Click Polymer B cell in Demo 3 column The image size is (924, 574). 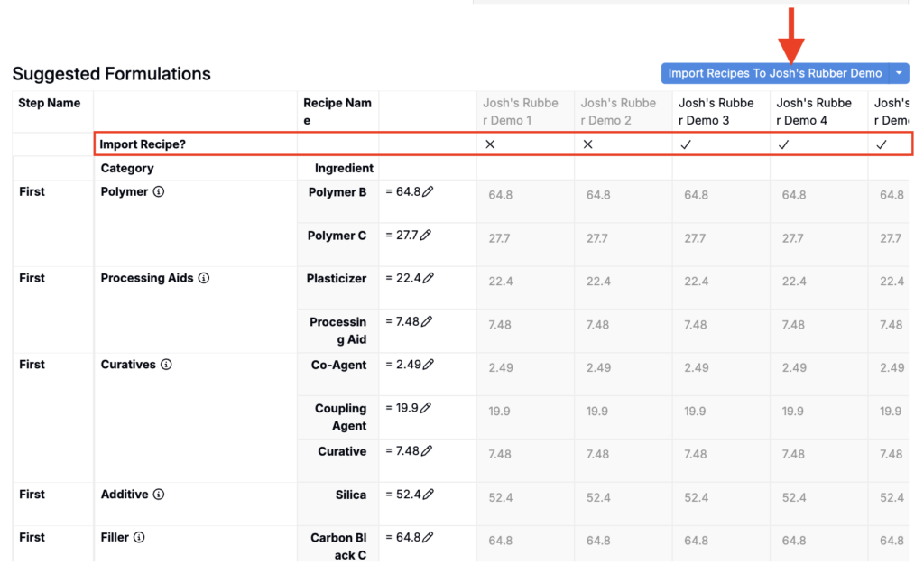click(x=721, y=201)
